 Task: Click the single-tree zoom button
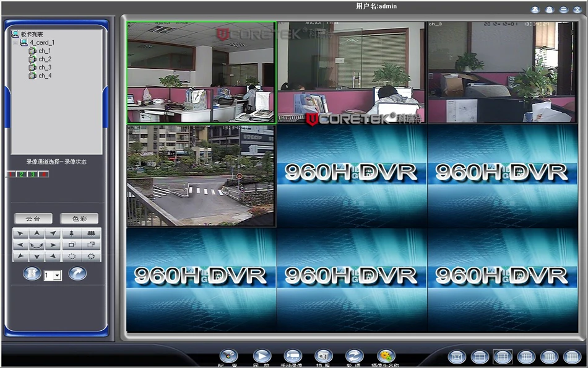pyautogui.click(x=72, y=234)
